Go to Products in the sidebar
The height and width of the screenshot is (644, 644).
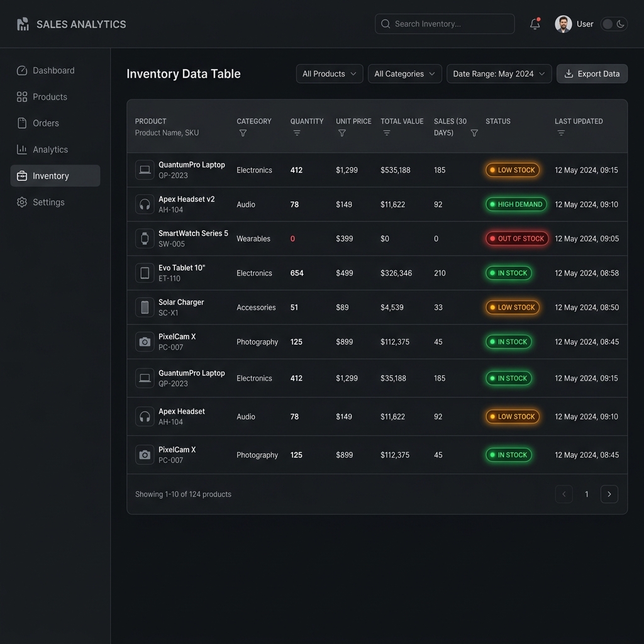coord(55,97)
